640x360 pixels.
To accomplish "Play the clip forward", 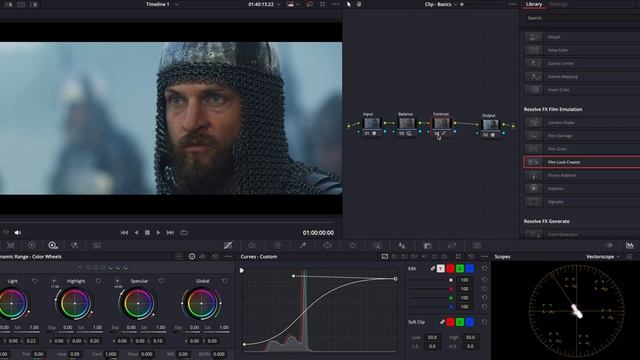I will 158,233.
